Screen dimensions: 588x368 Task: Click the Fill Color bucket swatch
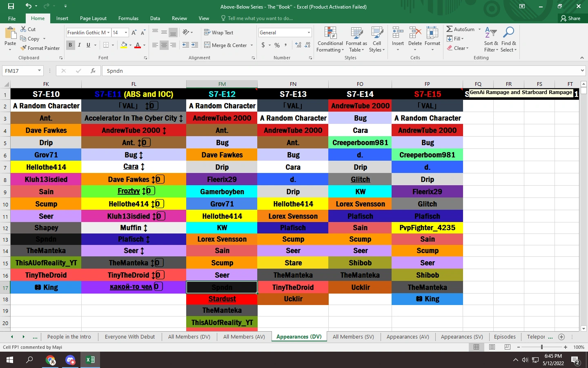pos(124,45)
